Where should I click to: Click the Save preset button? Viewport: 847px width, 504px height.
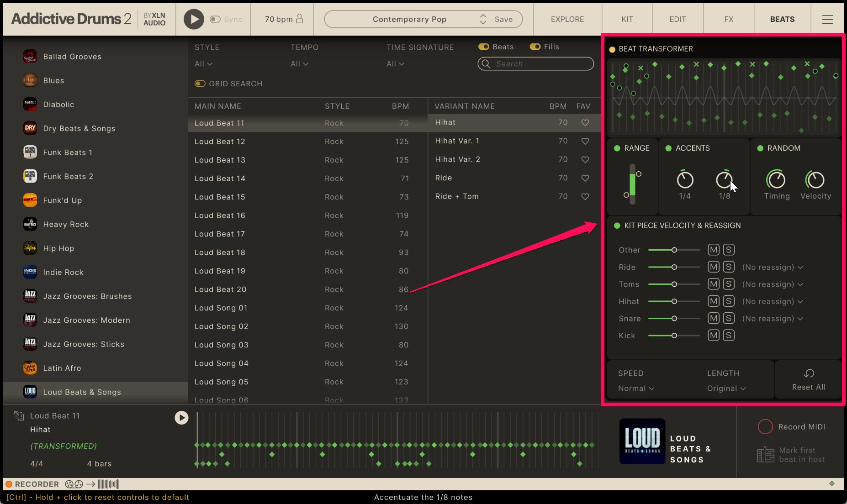(503, 19)
